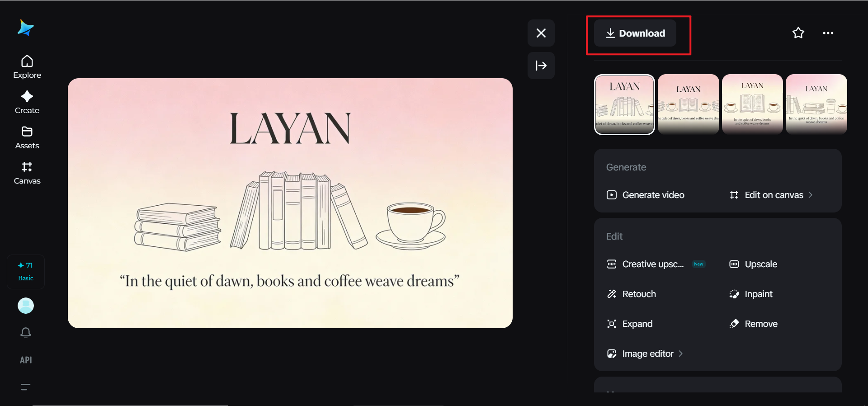The height and width of the screenshot is (406, 868).
Task: Click the main LAYAN preview image
Action: click(x=290, y=203)
